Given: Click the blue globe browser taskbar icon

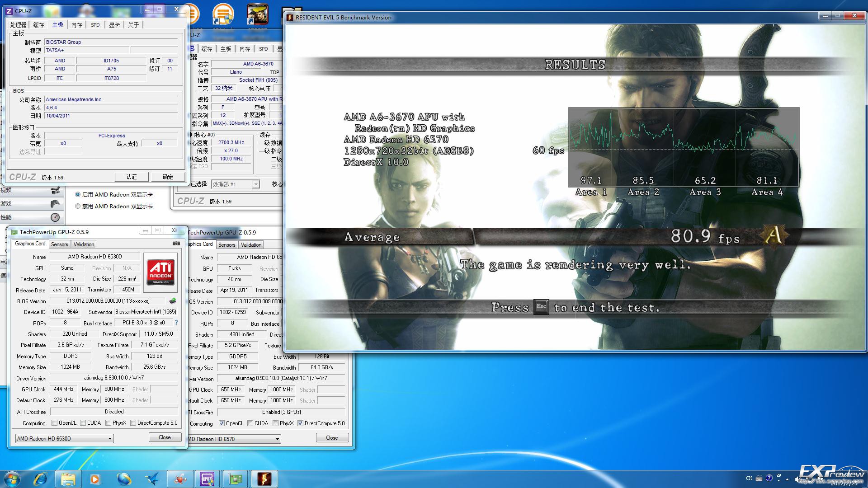Looking at the screenshot, I should tap(123, 479).
